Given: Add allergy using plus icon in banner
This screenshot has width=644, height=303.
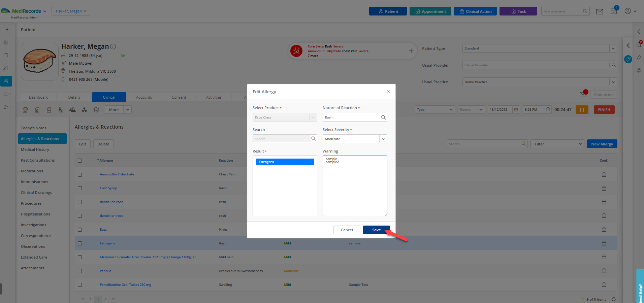Looking at the screenshot, I should tap(411, 51).
